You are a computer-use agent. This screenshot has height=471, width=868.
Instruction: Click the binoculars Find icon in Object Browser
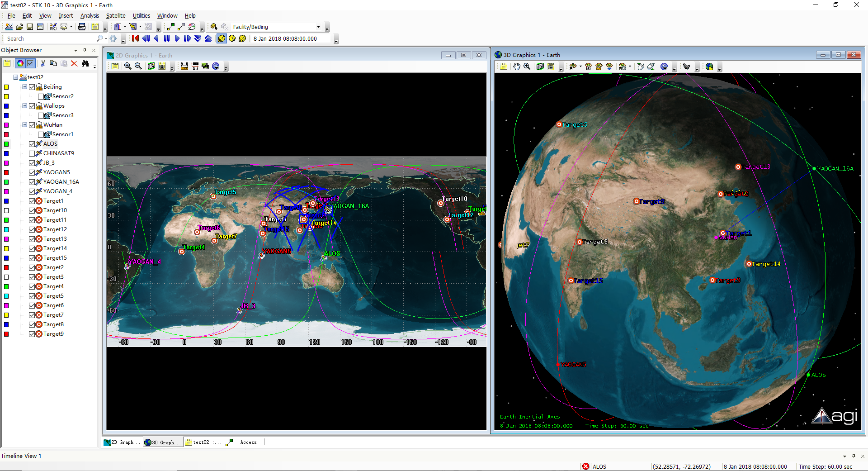click(x=85, y=64)
